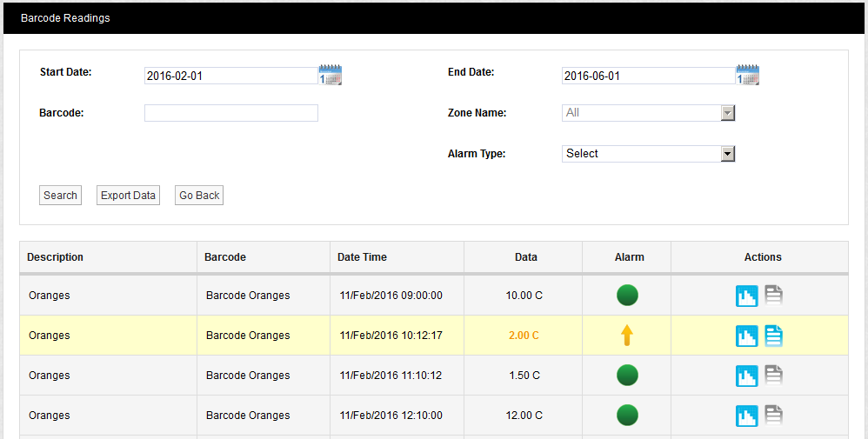Focus the Barcode text field
868x439 pixels.
(x=230, y=113)
